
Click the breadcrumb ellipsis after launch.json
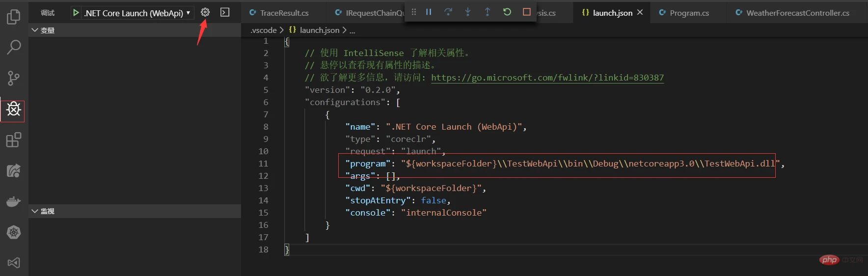pos(353,30)
